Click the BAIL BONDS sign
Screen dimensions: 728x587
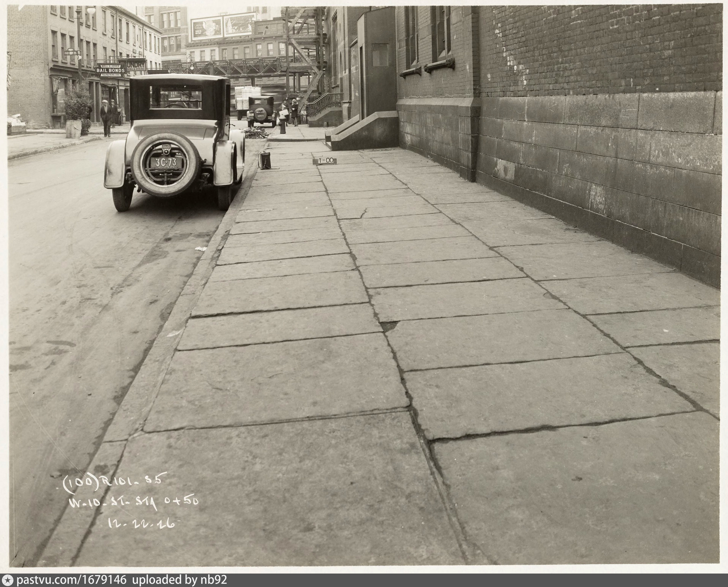click(x=110, y=70)
